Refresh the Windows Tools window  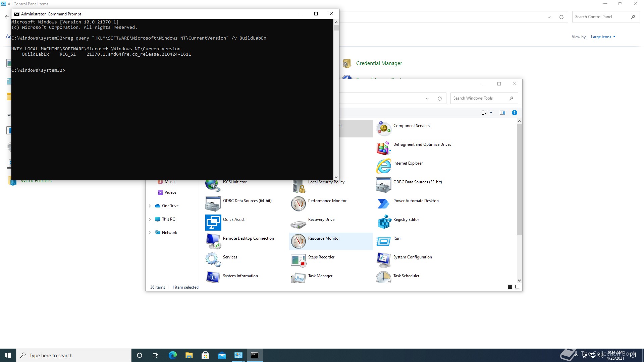pyautogui.click(x=439, y=99)
